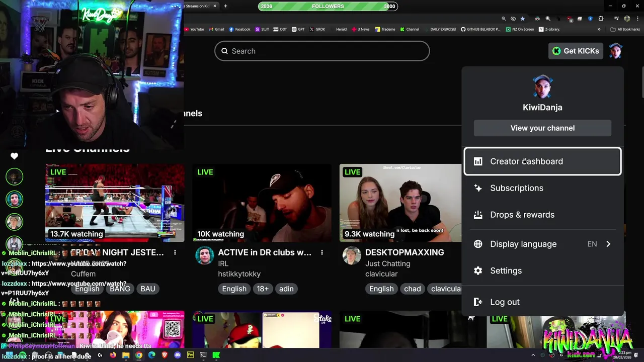Select Settings in the profile menu
The width and height of the screenshot is (644, 362).
point(542,270)
